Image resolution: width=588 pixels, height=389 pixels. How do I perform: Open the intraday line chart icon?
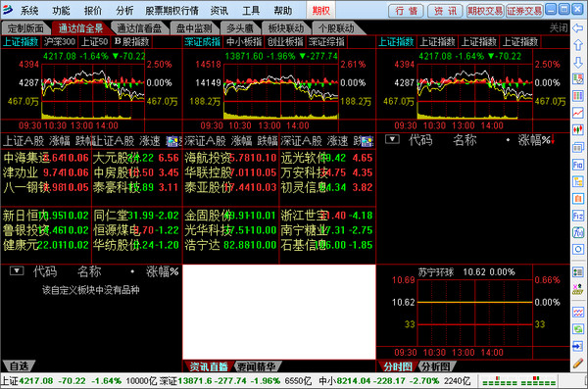coord(578,113)
